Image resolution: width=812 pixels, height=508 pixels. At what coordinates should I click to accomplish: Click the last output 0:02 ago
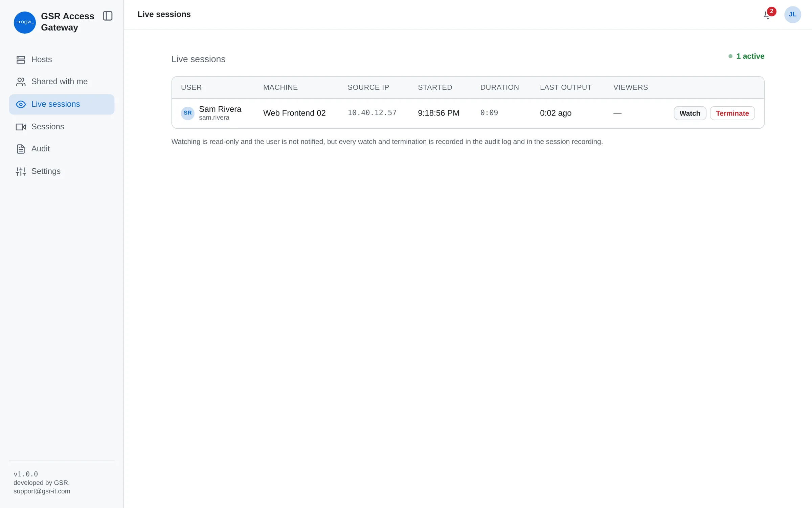click(x=556, y=113)
